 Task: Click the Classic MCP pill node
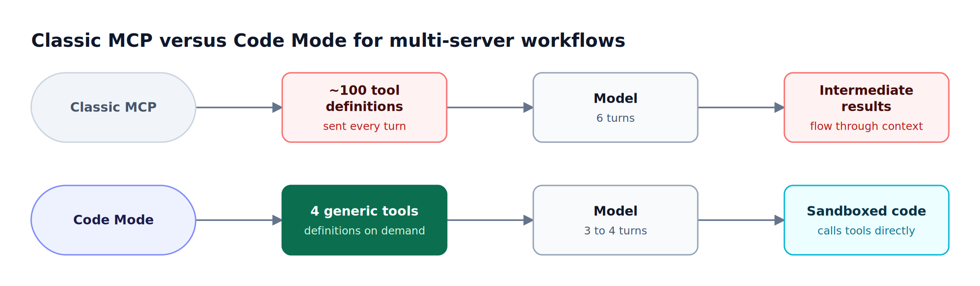pos(113,107)
